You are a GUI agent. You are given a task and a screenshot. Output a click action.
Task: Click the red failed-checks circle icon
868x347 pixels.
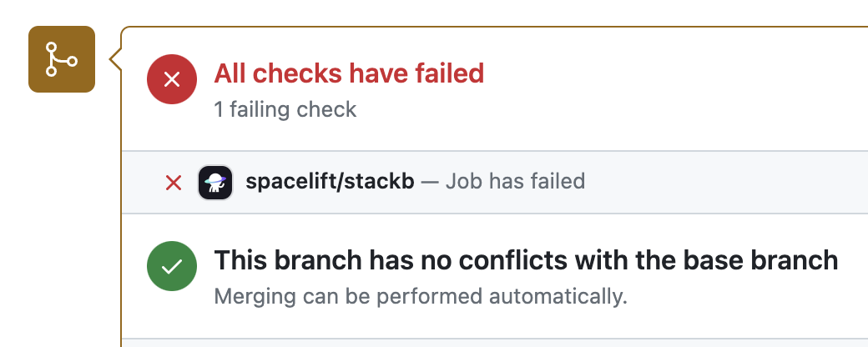coord(172,80)
